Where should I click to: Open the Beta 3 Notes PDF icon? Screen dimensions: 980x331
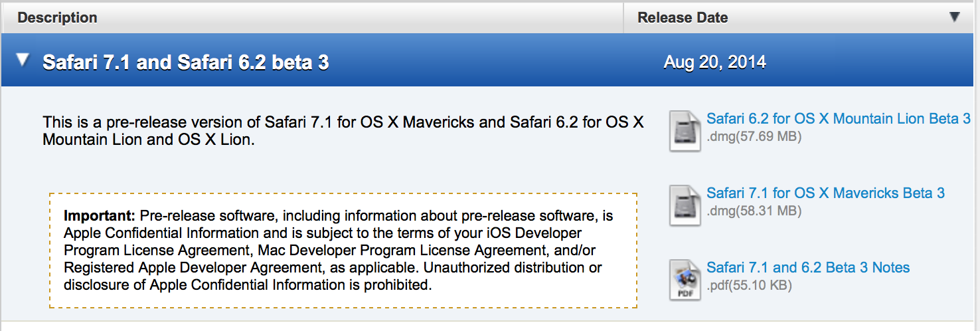click(x=685, y=279)
